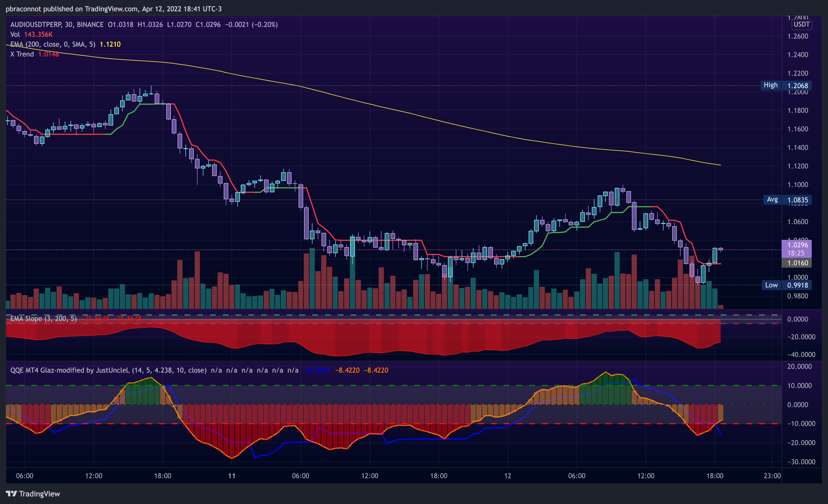
Task: Click the 20.0000 QQE axis label
Action: tap(800, 366)
